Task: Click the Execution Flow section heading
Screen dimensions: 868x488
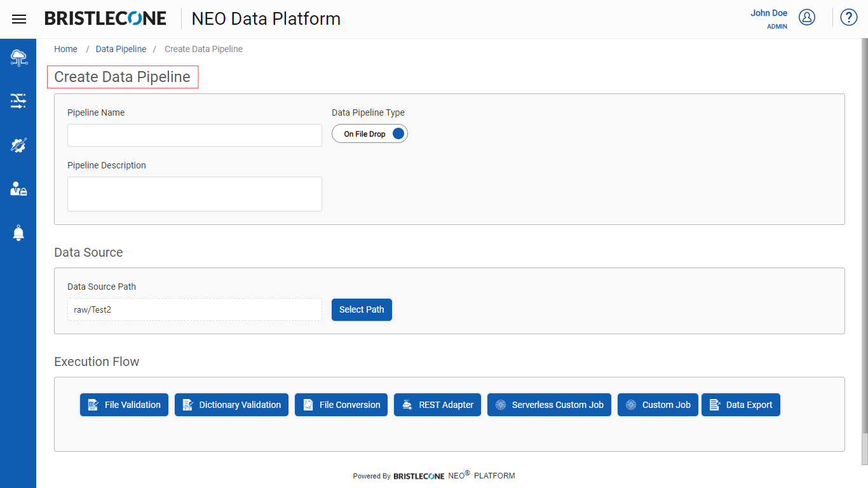Action: 97,362
